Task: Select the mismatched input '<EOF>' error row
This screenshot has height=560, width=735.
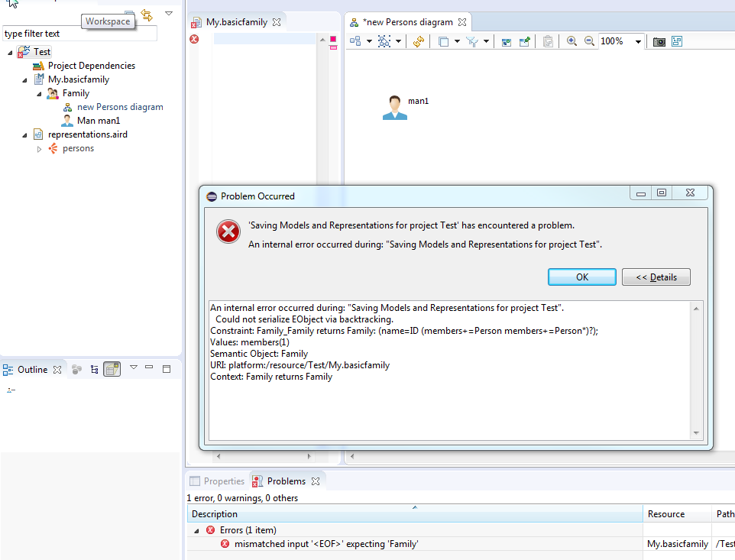Action: pos(325,544)
